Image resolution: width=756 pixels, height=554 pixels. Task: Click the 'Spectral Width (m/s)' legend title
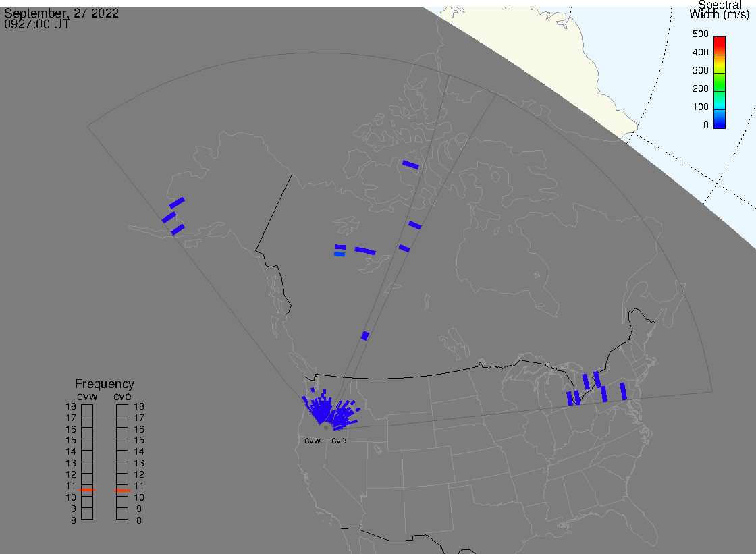pos(720,9)
